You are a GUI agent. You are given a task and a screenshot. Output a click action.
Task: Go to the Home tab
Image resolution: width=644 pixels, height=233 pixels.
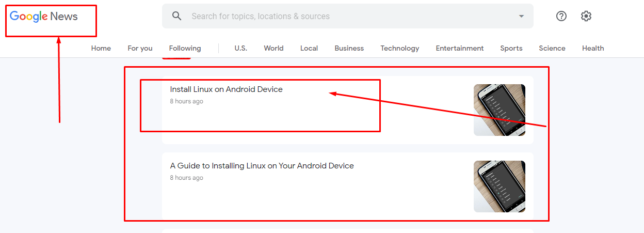click(x=101, y=48)
